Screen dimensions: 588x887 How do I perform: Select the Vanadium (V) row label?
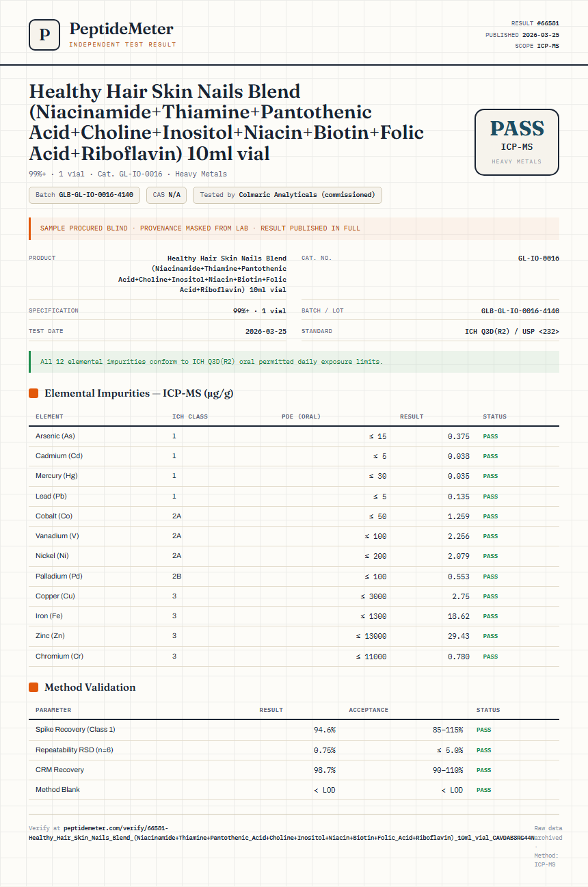click(57, 536)
